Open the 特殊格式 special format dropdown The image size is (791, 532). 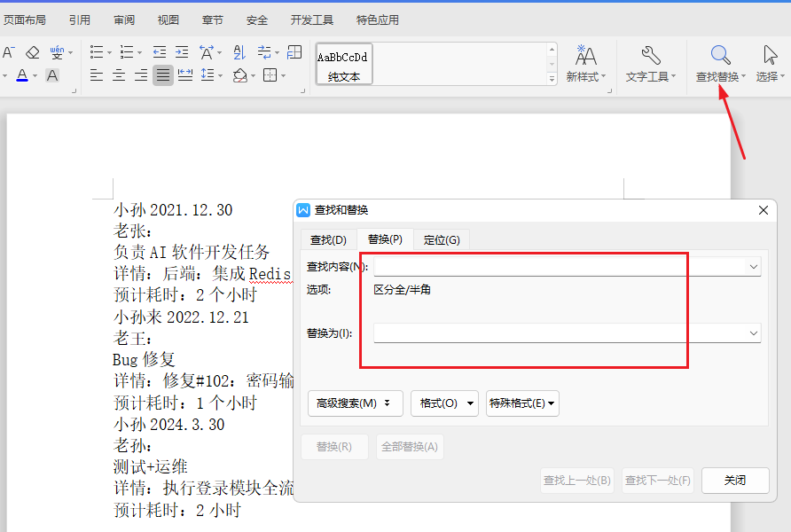click(x=521, y=403)
